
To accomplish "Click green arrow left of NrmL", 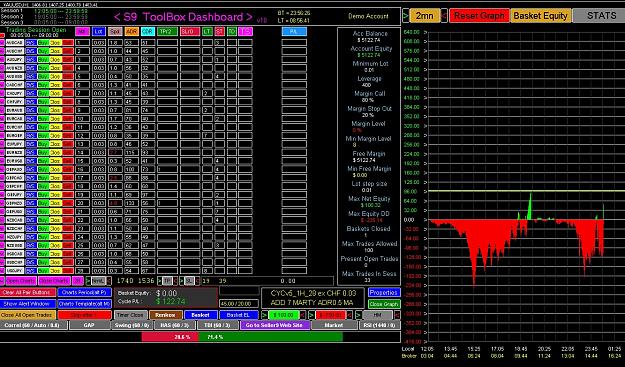I will (88, 281).
